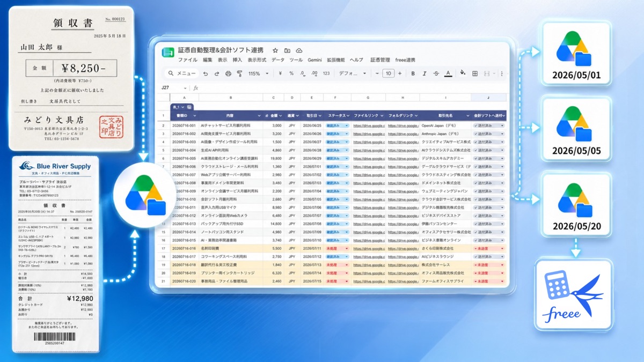Viewport: 644px width, 362px height.
Task: Open the 取引日 column filter dropdown
Action: click(x=319, y=116)
